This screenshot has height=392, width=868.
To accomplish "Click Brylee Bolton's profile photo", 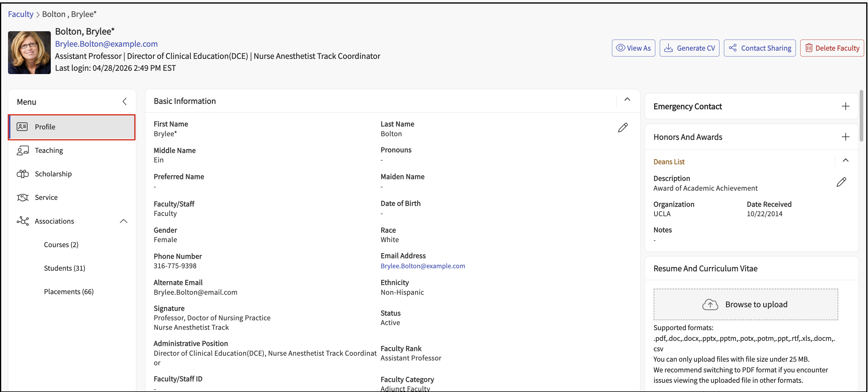I will coord(29,53).
